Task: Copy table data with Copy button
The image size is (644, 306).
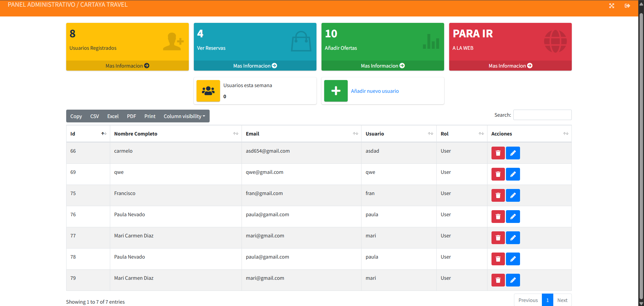Action: [76, 116]
